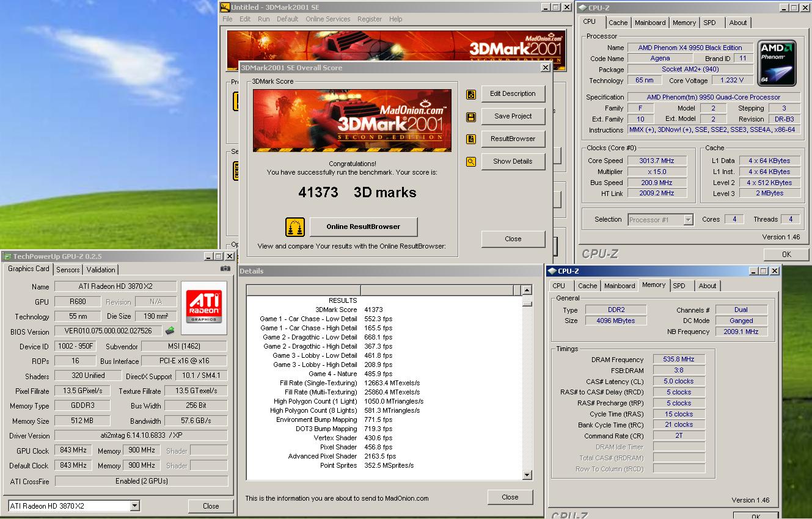Click the Show Details magnifier icon
This screenshot has width=812, height=519.
(x=471, y=162)
